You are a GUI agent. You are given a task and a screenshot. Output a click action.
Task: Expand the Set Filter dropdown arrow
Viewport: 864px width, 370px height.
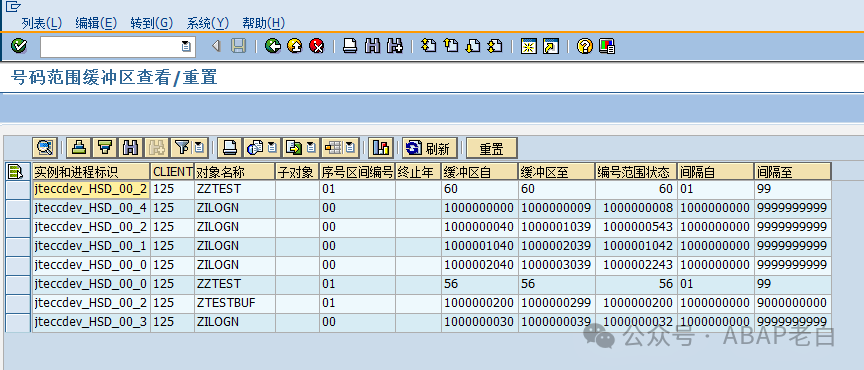[199, 148]
